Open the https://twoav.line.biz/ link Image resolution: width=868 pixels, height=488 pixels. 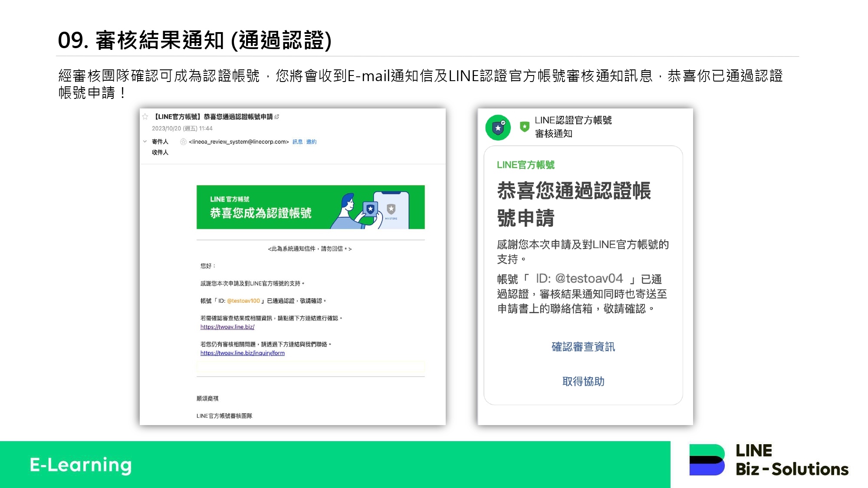[227, 327]
